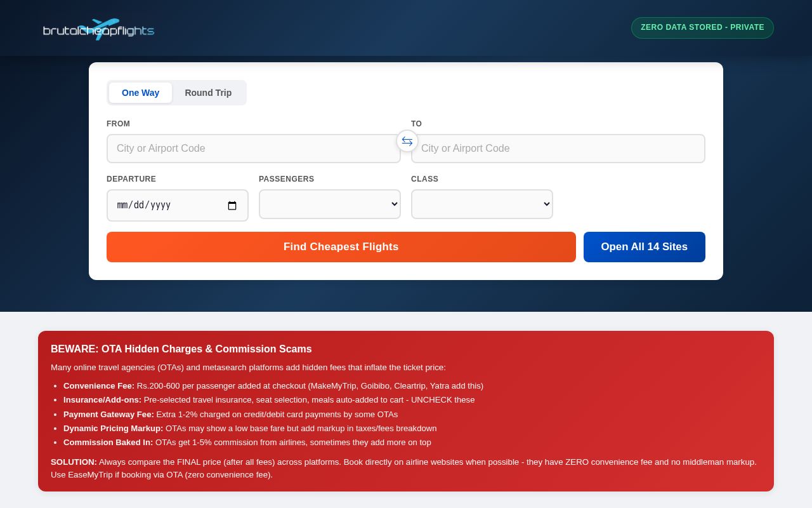The width and height of the screenshot is (812, 508).
Task: Click the DEPARTURE field label
Action: [131, 179]
